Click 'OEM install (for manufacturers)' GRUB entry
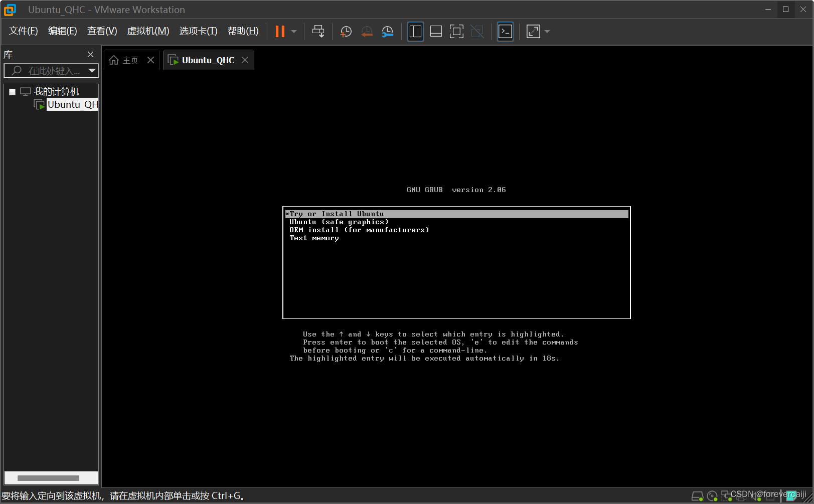The width and height of the screenshot is (814, 504). pos(359,230)
